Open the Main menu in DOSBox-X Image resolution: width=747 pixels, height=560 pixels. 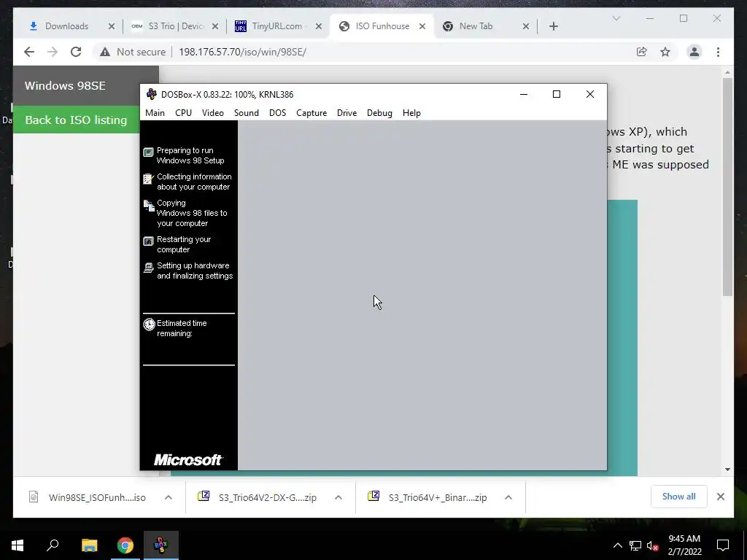click(x=155, y=113)
